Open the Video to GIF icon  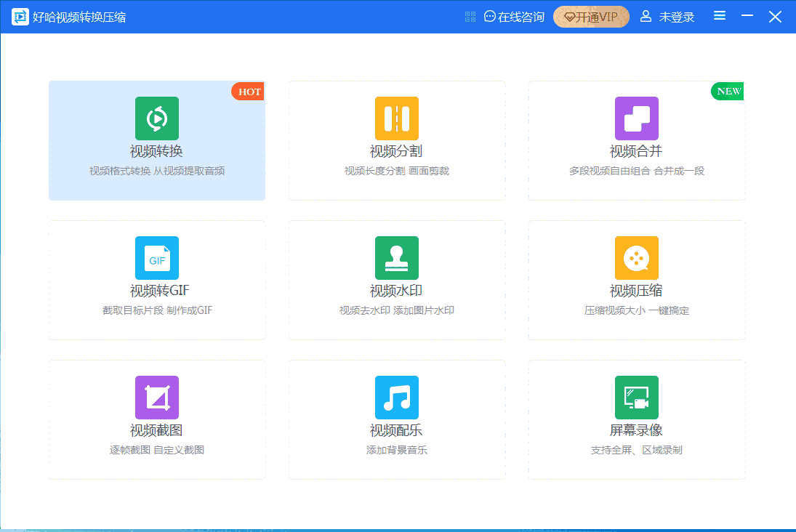(156, 258)
